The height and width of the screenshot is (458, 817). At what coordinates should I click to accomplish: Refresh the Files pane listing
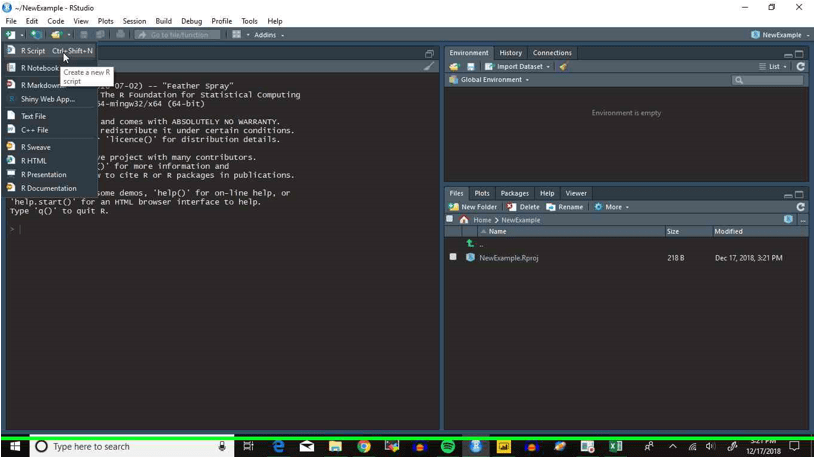800,207
